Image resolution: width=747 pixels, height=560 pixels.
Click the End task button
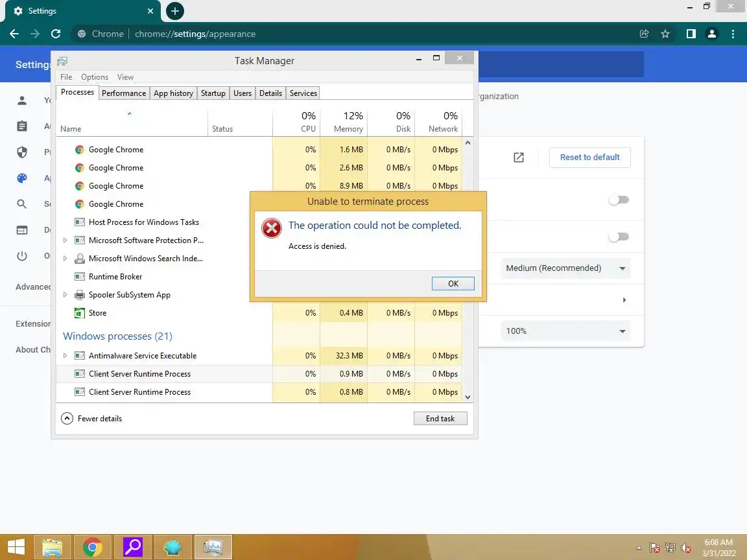[440, 419]
